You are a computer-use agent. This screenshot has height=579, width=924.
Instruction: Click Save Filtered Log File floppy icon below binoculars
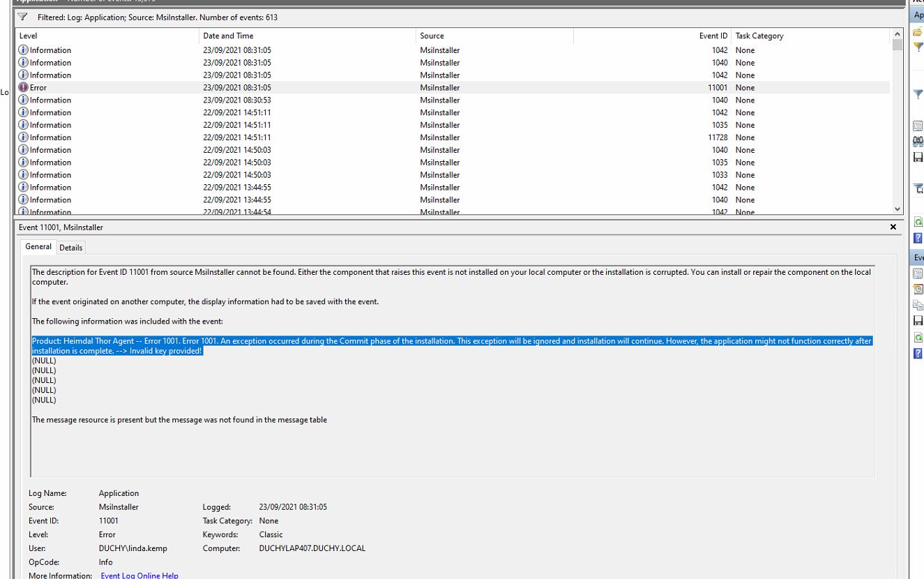(918, 157)
